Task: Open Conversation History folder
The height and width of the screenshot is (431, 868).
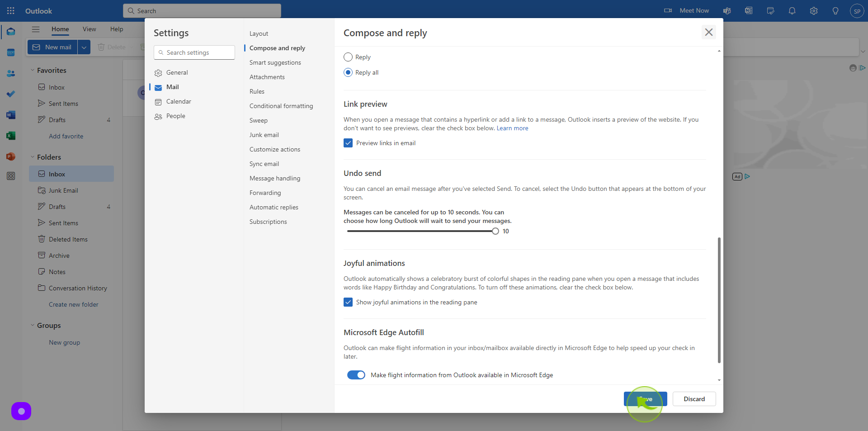Action: click(71, 288)
